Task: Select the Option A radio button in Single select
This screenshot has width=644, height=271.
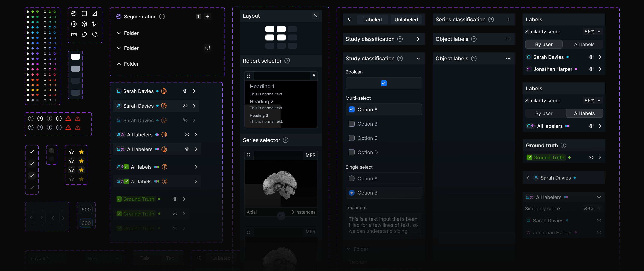Action: pyautogui.click(x=351, y=178)
